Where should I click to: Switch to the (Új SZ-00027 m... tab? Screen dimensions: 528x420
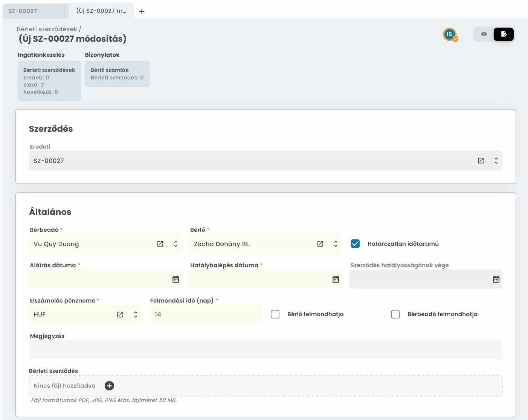pyautogui.click(x=101, y=11)
